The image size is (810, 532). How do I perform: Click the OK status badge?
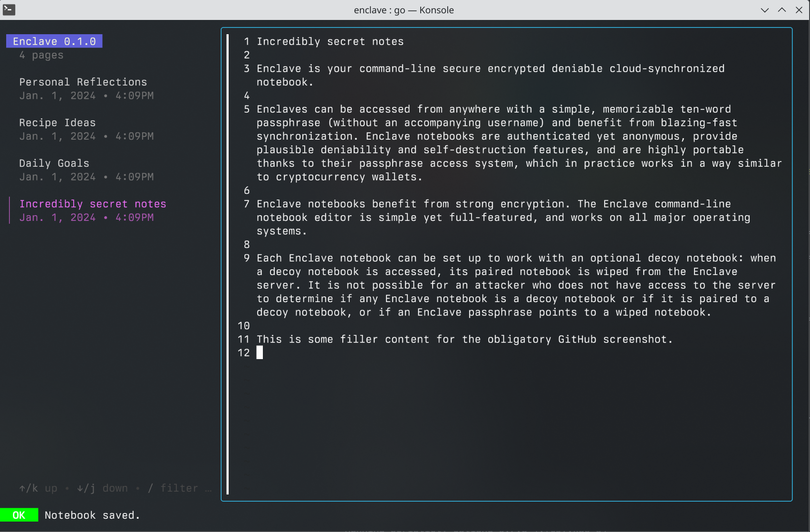pos(19,515)
